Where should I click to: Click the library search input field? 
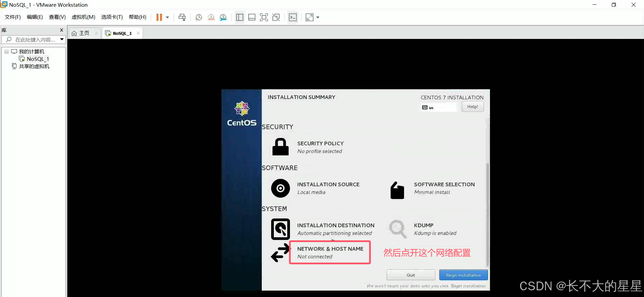coord(34,40)
